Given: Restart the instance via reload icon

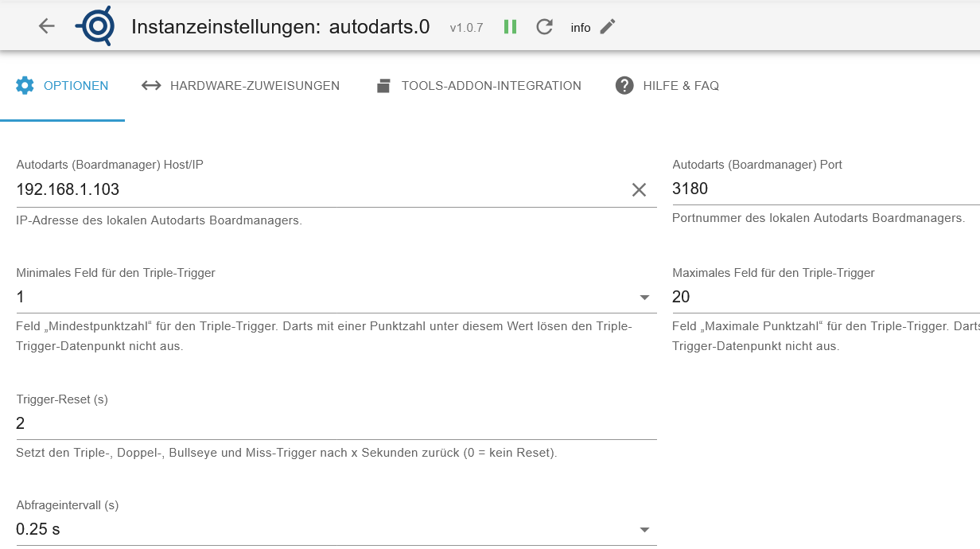Looking at the screenshot, I should [544, 25].
